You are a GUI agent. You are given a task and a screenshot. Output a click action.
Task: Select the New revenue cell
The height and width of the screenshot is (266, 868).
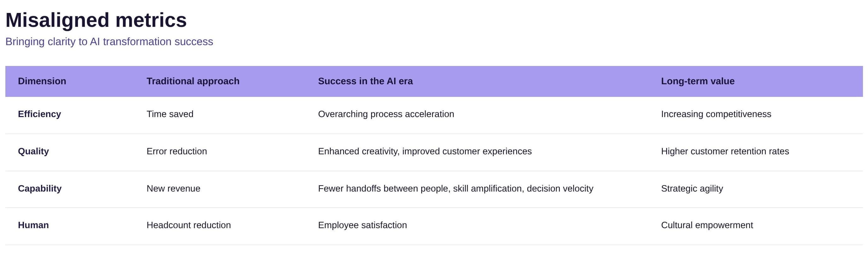click(173, 188)
